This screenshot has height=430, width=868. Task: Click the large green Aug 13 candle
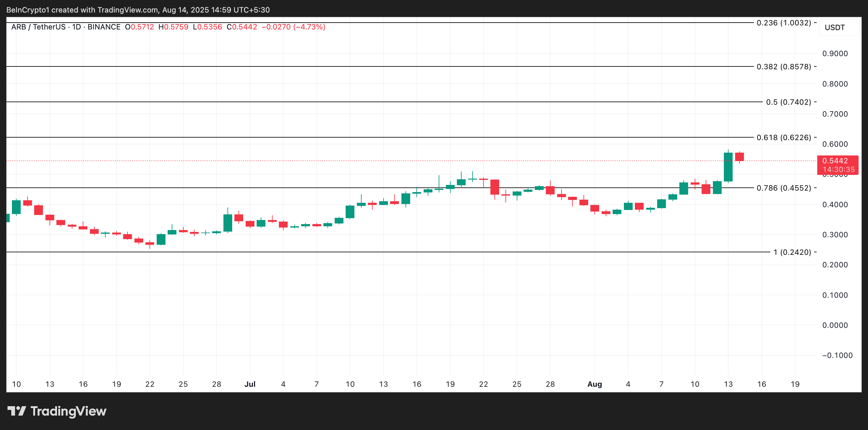728,167
